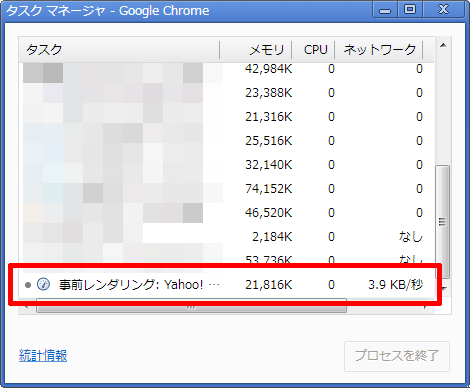
Task: Sort tasks by the タスク column header
Action: click(119, 50)
